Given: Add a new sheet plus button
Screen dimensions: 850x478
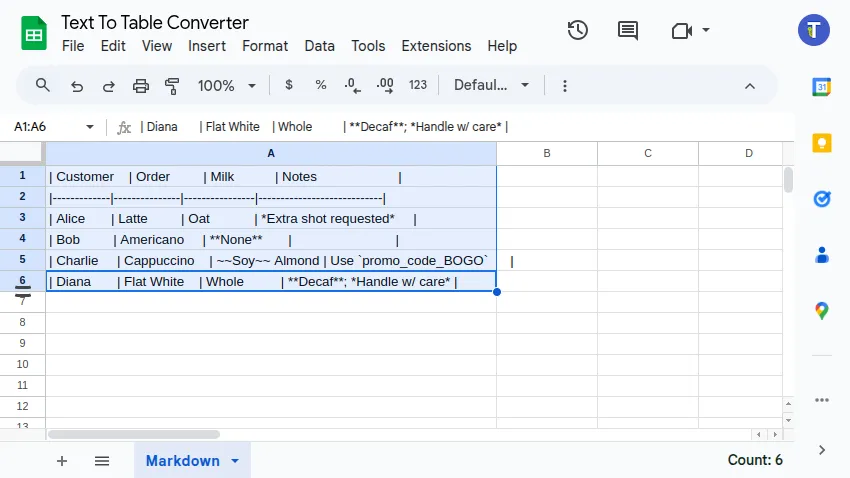Looking at the screenshot, I should (62, 461).
